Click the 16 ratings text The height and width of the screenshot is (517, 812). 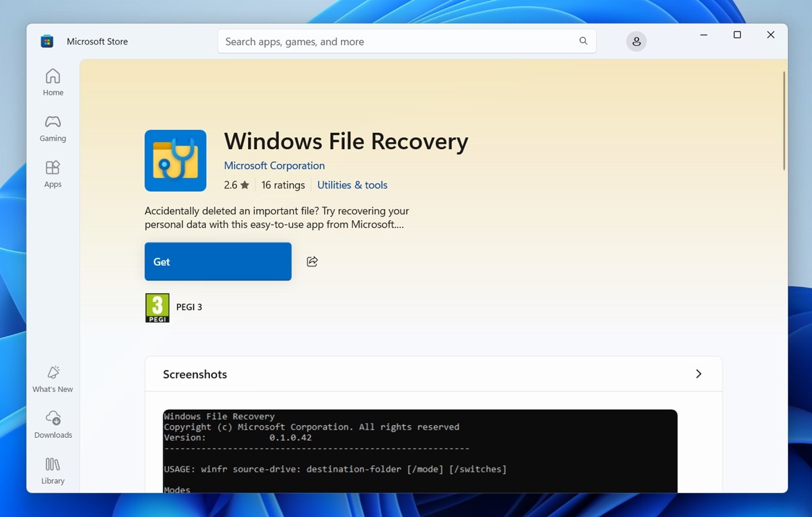pos(283,185)
